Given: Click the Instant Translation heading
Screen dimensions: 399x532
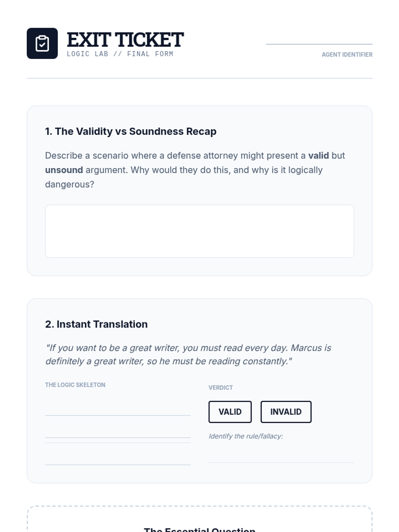Looking at the screenshot, I should tap(96, 324).
